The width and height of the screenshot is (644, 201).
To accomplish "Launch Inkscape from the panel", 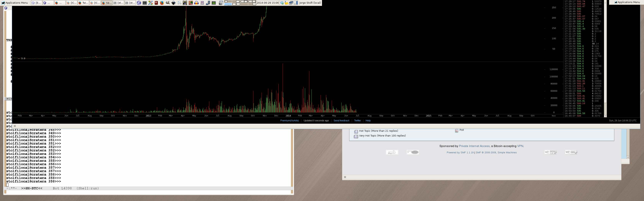I will click(173, 3).
